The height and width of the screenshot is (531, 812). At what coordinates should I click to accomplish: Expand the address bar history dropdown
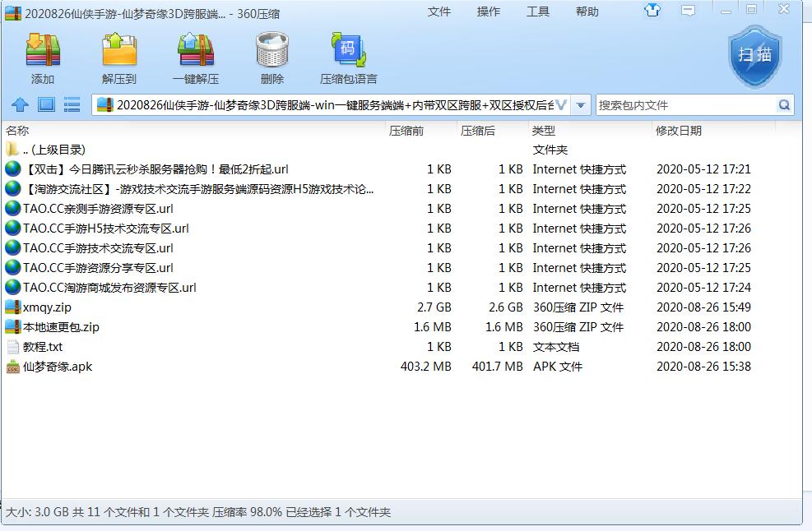pyautogui.click(x=581, y=104)
